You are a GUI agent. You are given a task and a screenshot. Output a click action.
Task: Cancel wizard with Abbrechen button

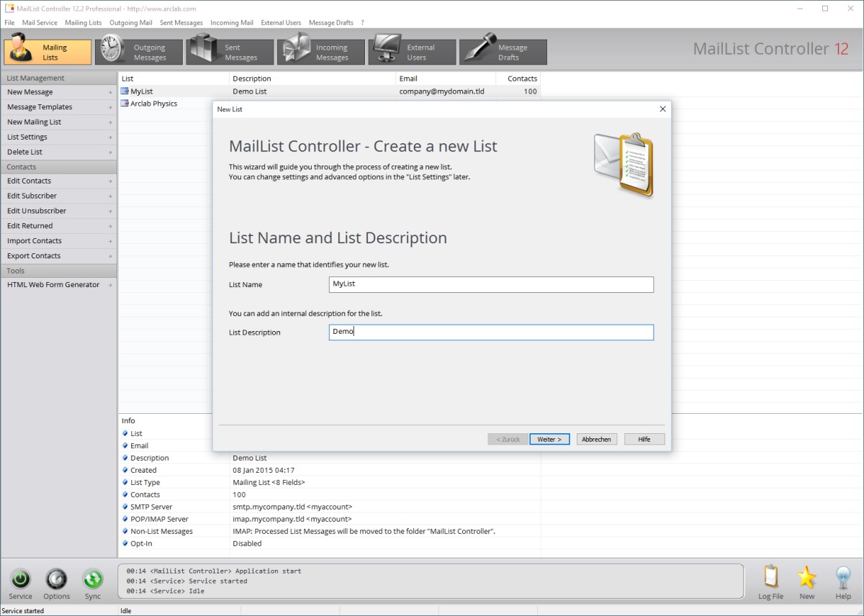[596, 439]
